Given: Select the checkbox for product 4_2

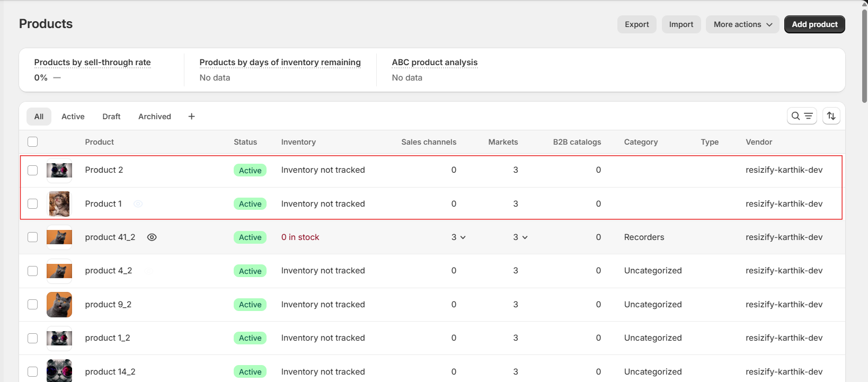Looking at the screenshot, I should click(33, 271).
